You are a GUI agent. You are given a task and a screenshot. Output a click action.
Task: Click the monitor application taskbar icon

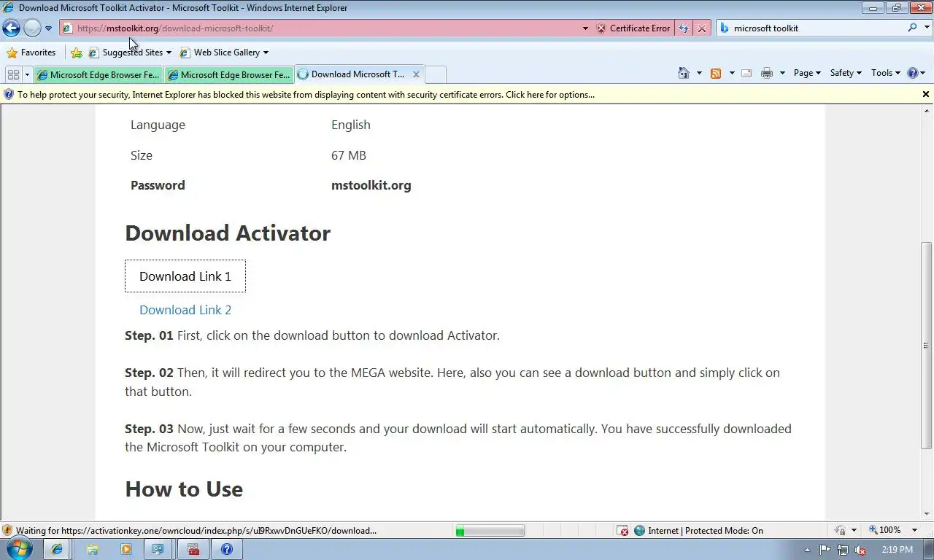158,550
